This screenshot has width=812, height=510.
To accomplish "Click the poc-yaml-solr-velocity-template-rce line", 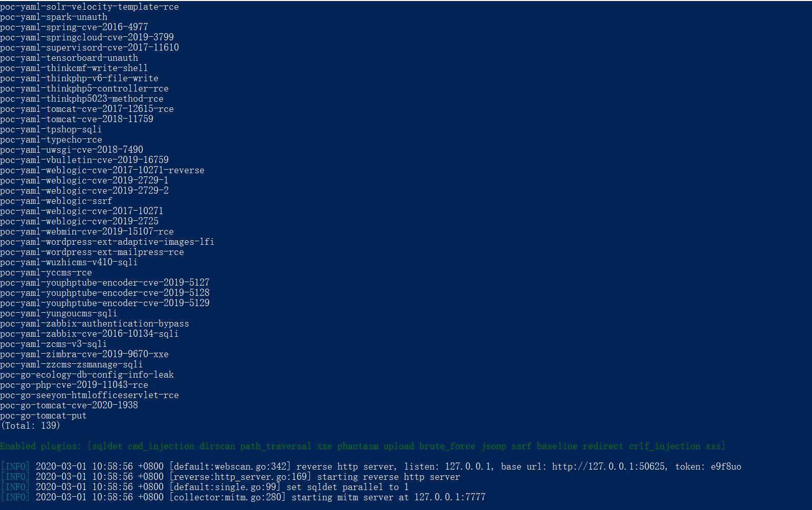I will pos(89,7).
